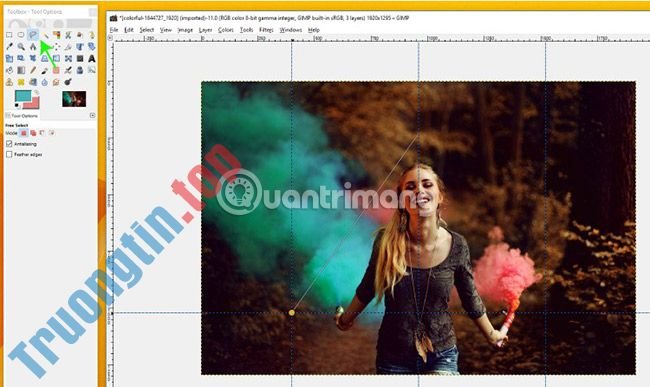
Task: Open the Image menu
Action: (185, 30)
